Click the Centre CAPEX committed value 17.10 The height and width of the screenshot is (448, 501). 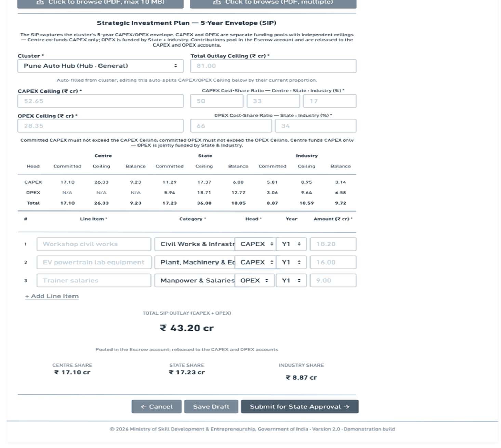point(67,182)
